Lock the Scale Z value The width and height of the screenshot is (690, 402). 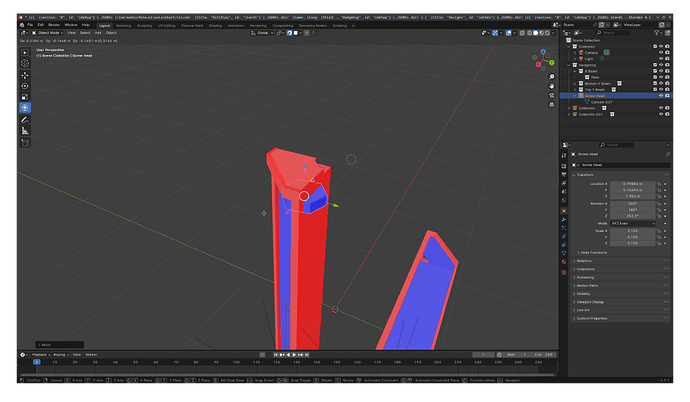pos(659,243)
